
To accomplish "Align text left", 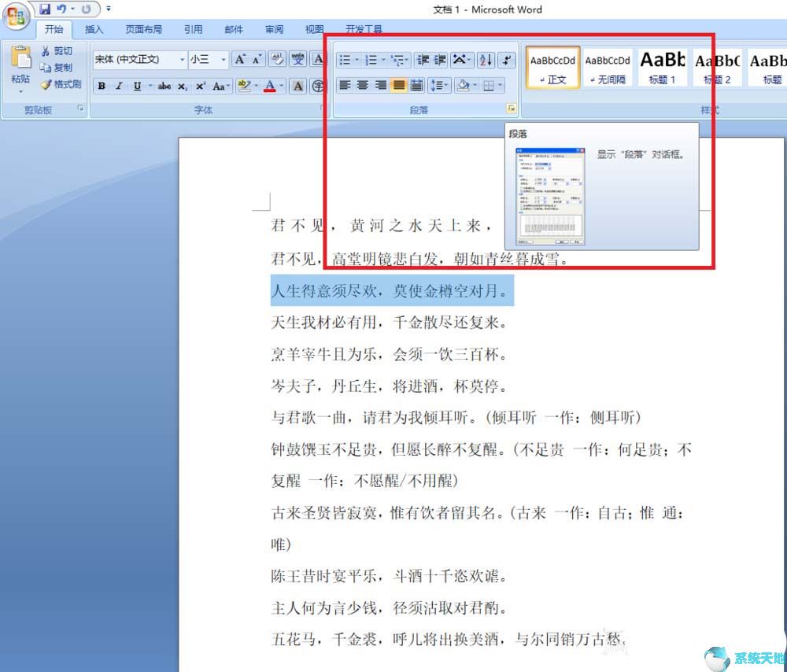I will [x=345, y=85].
